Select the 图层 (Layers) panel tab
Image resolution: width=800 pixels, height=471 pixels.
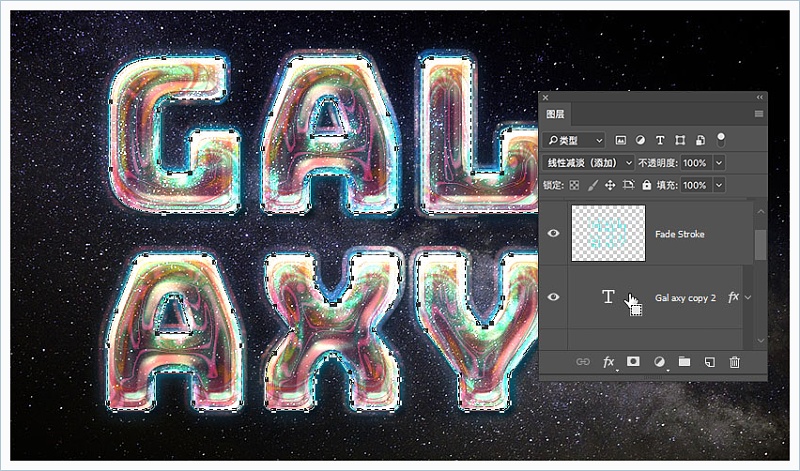click(x=557, y=114)
